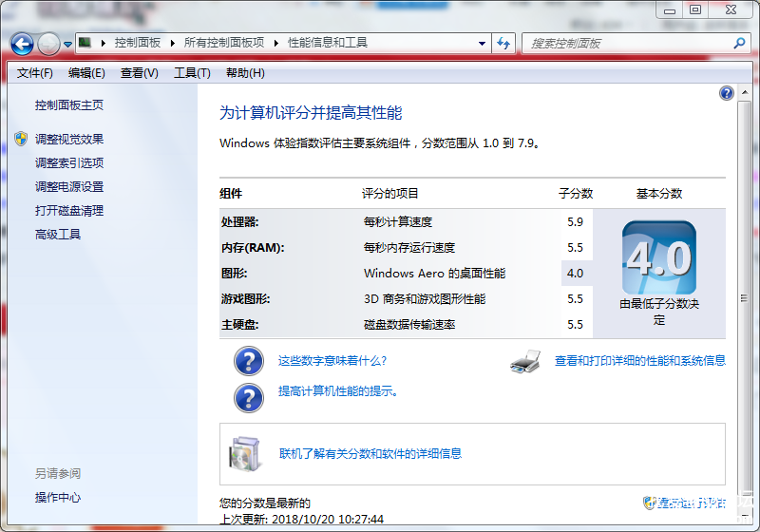Click the blue help icon at top right

726,93
